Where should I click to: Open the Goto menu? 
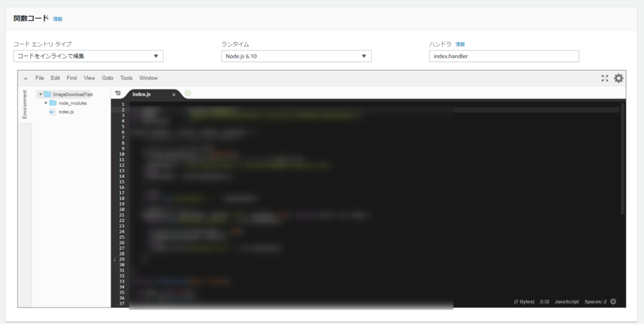click(108, 78)
